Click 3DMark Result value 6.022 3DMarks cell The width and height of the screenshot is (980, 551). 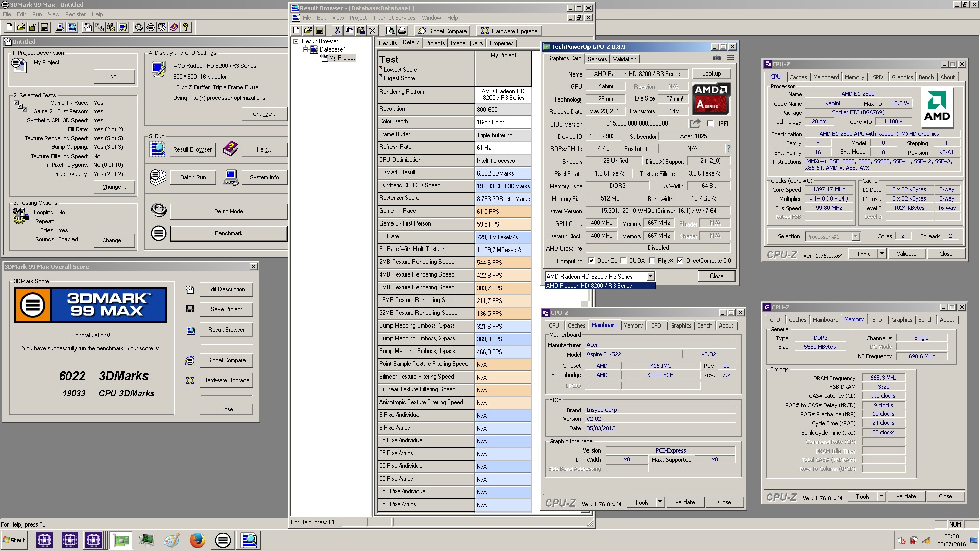[503, 173]
